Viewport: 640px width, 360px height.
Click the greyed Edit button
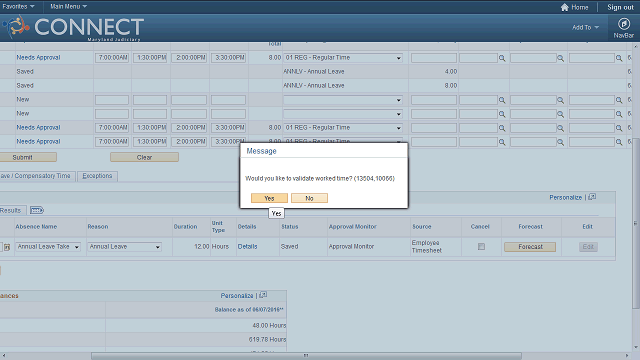point(588,247)
